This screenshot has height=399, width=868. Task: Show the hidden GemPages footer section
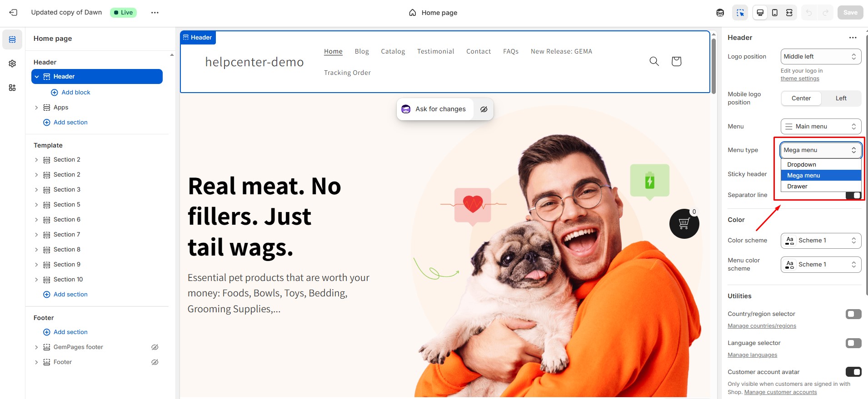coord(155,347)
